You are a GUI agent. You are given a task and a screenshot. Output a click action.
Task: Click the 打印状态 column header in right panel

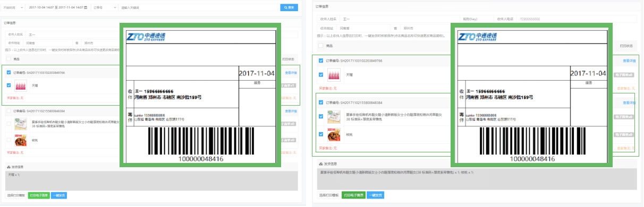(627, 46)
